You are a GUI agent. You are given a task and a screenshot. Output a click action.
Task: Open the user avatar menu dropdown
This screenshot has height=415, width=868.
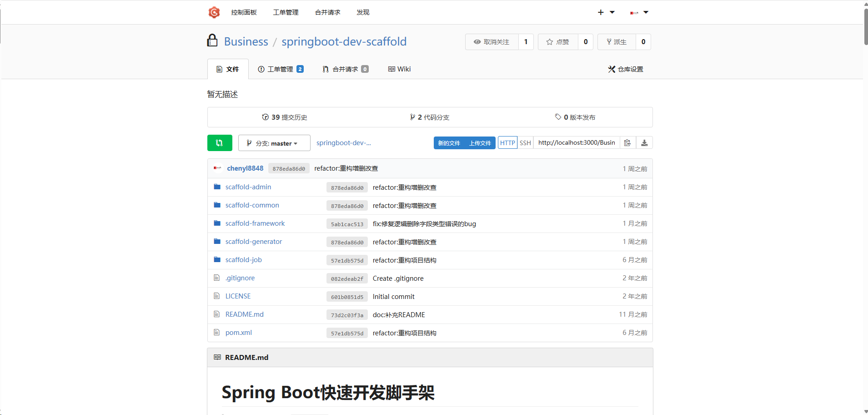(639, 12)
